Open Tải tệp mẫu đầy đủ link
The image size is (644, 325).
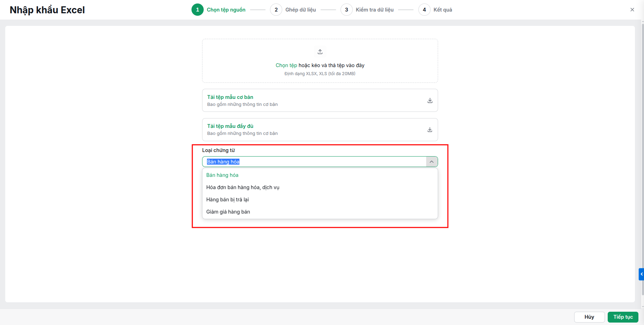230,126
